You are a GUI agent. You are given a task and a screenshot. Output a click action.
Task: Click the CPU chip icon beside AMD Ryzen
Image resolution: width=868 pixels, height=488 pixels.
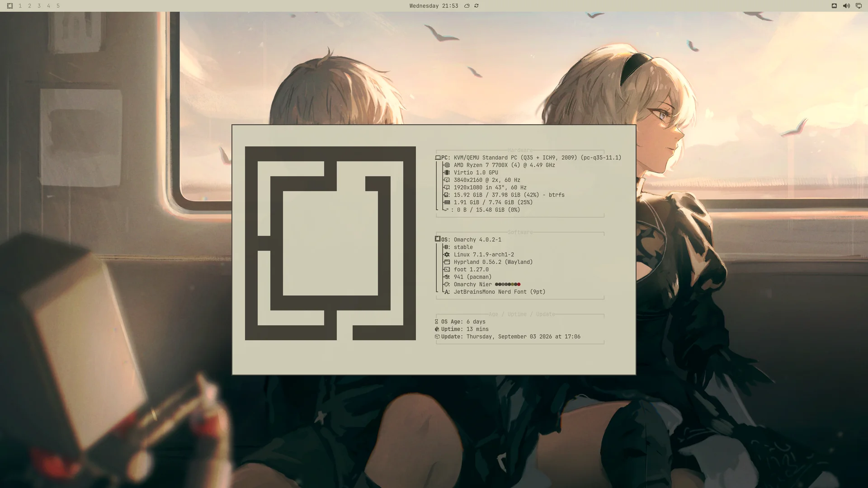tap(447, 165)
